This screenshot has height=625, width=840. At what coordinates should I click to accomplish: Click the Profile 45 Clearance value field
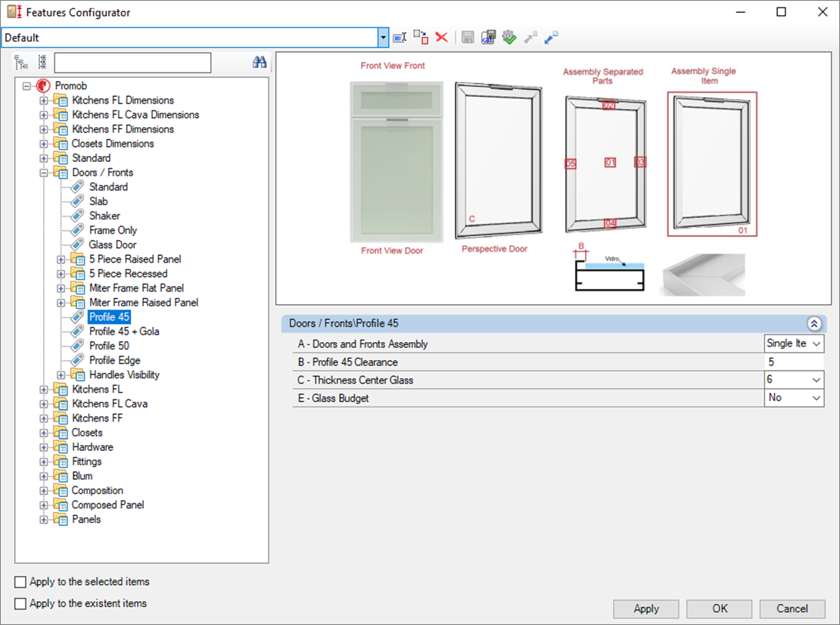point(794,362)
